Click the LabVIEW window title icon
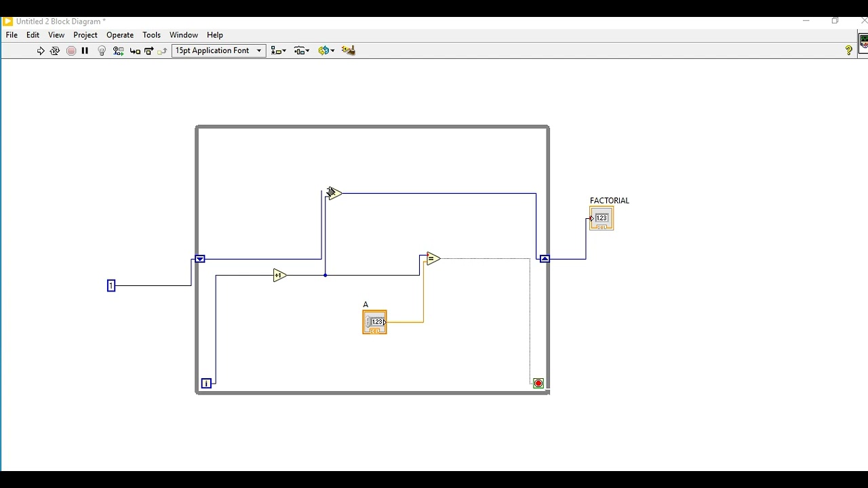 8,22
